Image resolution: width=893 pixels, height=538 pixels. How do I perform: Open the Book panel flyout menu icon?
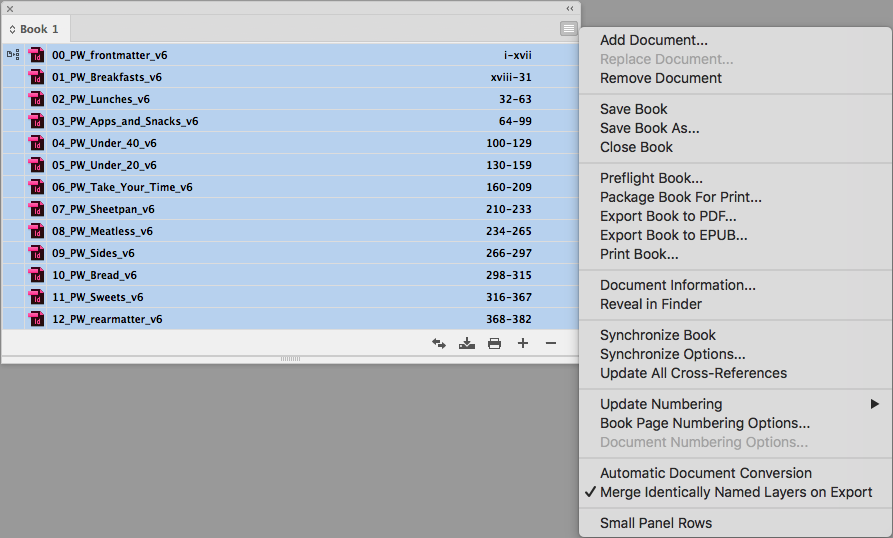tap(568, 28)
